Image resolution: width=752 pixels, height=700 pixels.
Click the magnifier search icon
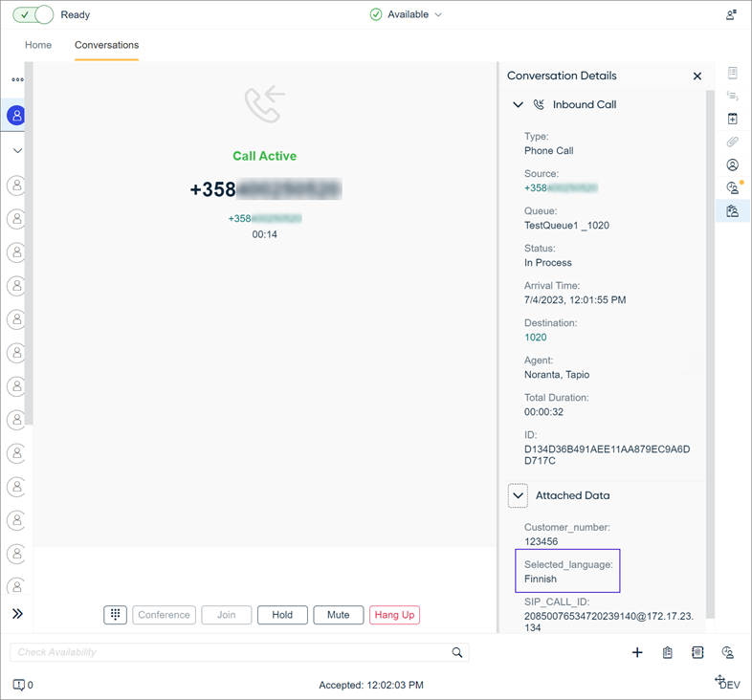coord(457,652)
